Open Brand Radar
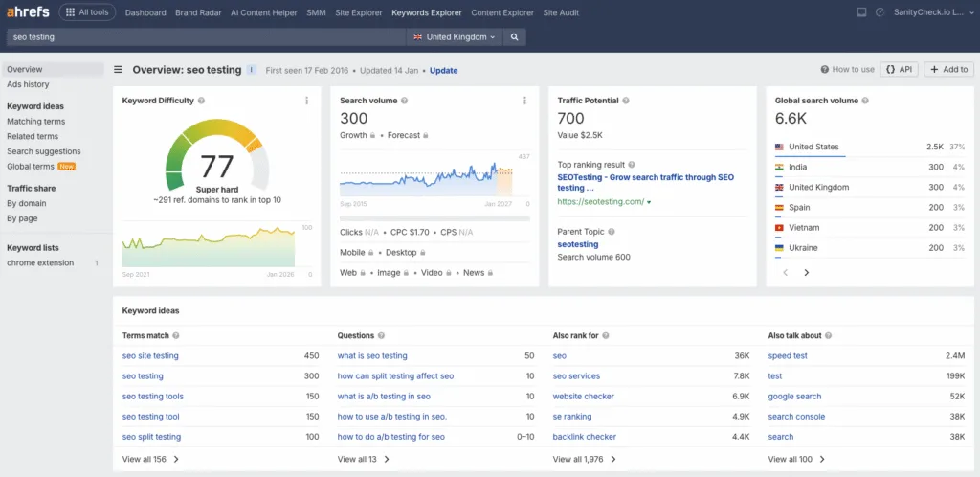 (198, 12)
